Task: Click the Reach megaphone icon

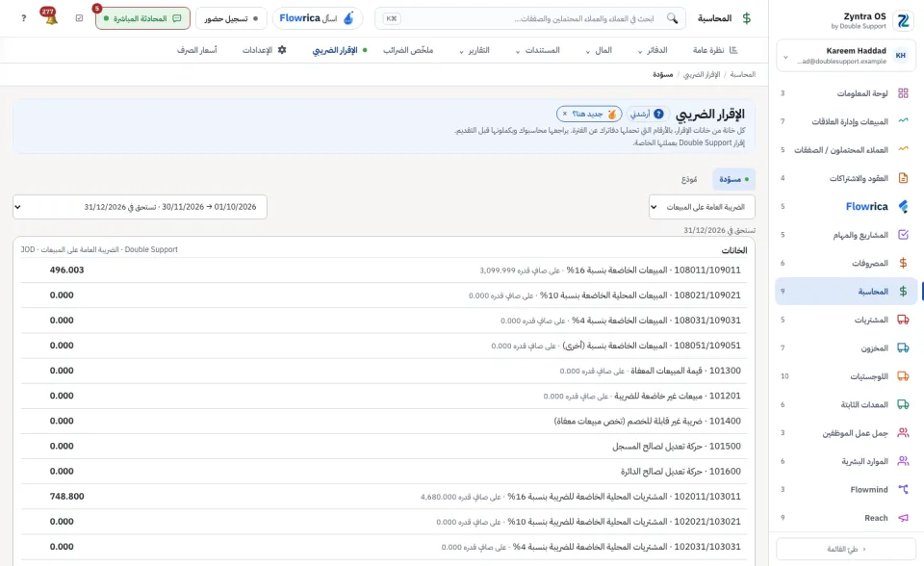Action: click(903, 518)
